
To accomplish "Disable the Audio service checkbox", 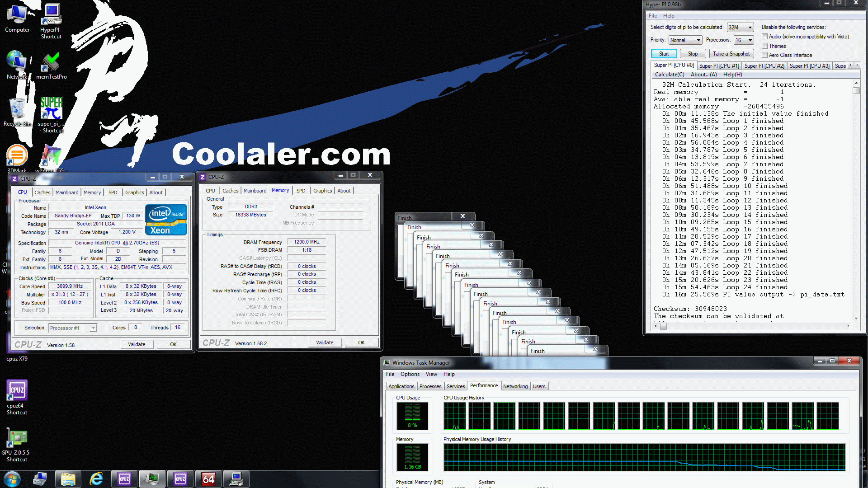I will coord(764,37).
